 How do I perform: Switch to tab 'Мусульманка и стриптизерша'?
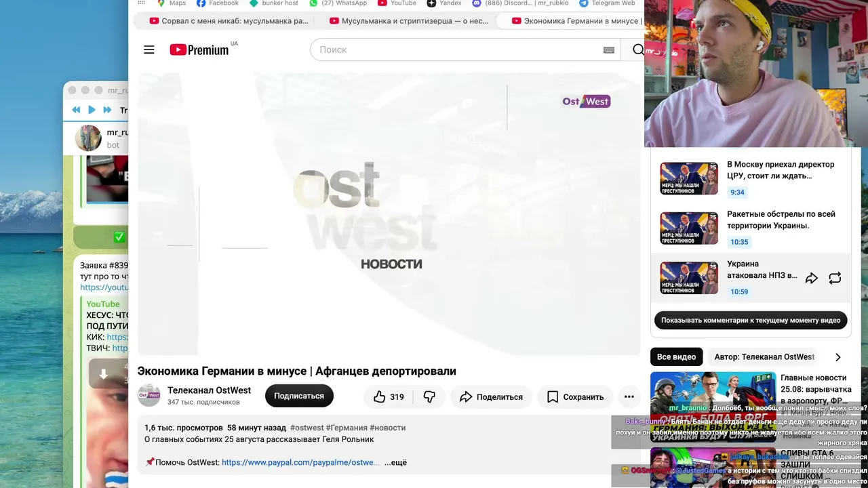coord(408,21)
